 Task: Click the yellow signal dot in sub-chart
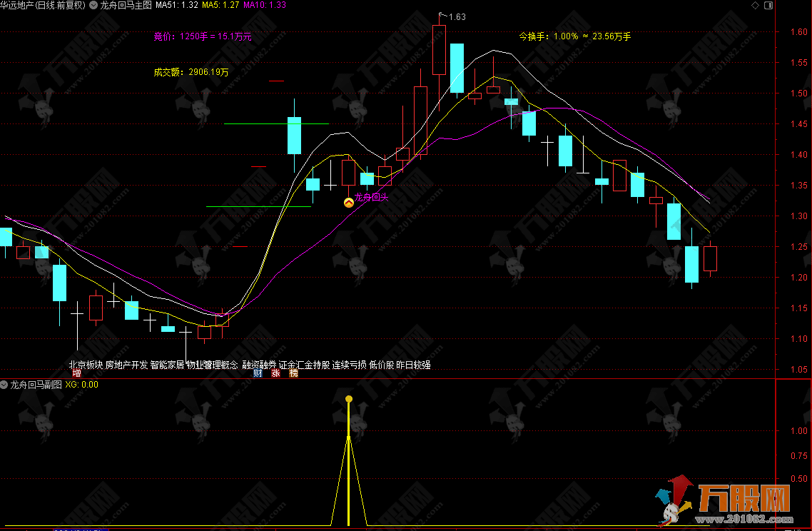pos(349,399)
